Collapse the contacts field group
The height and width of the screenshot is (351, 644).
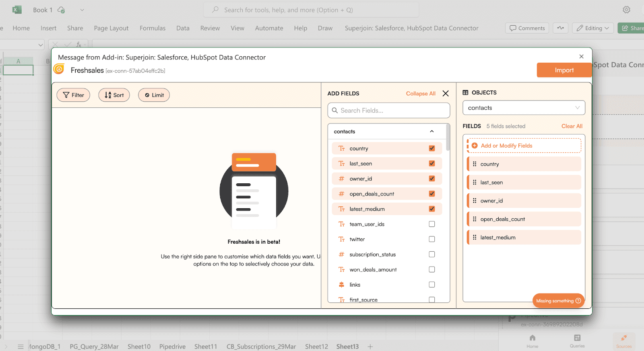tap(432, 131)
